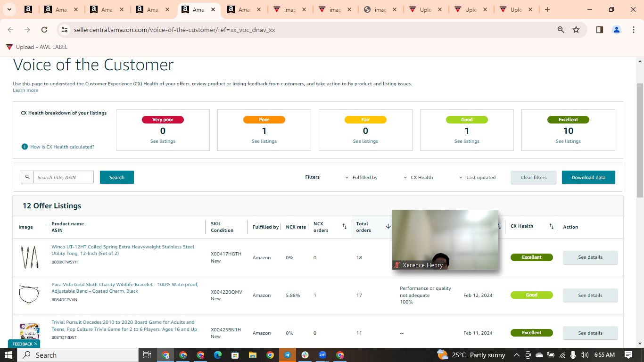Viewport: 644px width, 362px height.
Task: Open the Learn more link
Action: (x=25, y=90)
